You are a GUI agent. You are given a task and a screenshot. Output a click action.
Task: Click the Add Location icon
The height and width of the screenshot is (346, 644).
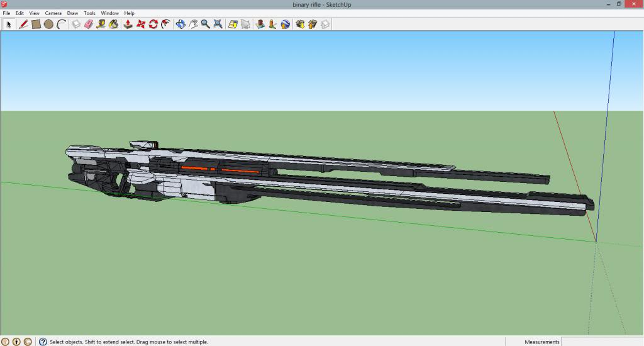click(233, 25)
